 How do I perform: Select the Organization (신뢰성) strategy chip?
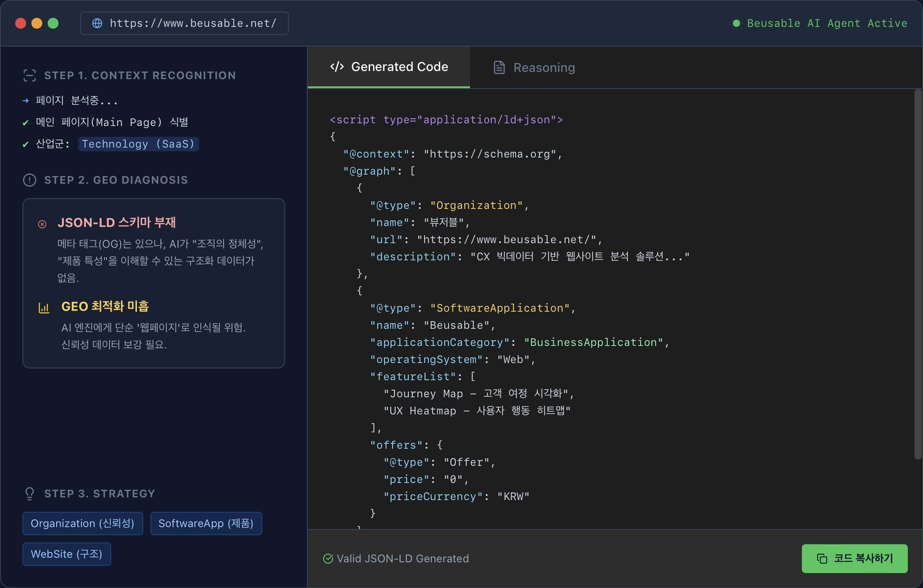(x=82, y=523)
